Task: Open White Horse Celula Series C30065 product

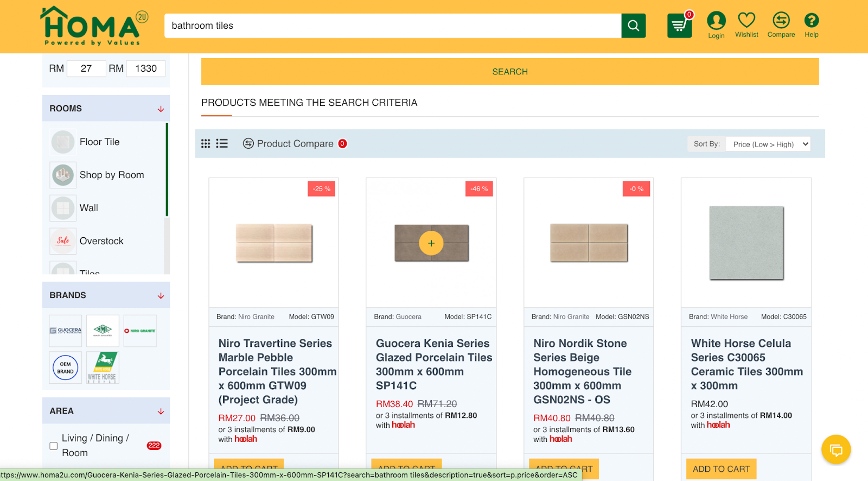Action: pos(746,364)
